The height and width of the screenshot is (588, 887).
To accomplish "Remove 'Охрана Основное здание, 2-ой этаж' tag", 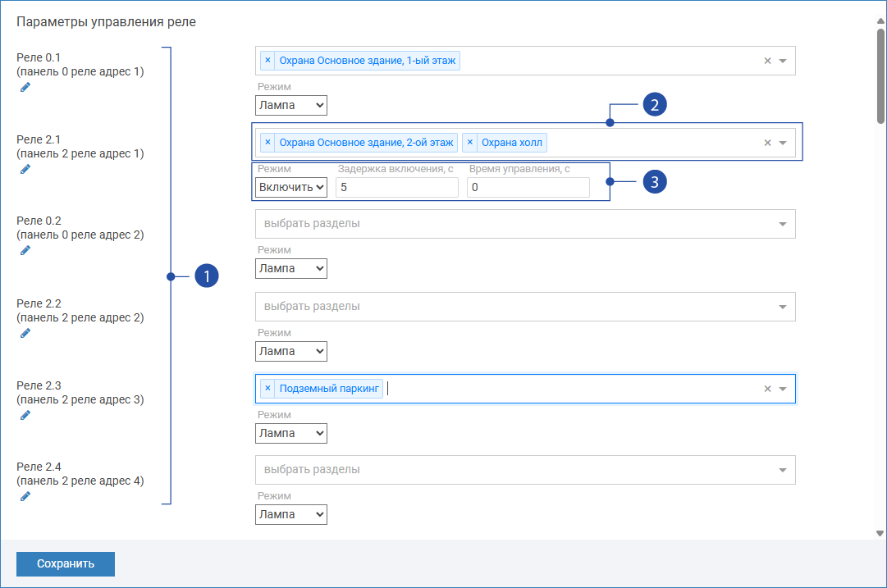I will [x=267, y=143].
